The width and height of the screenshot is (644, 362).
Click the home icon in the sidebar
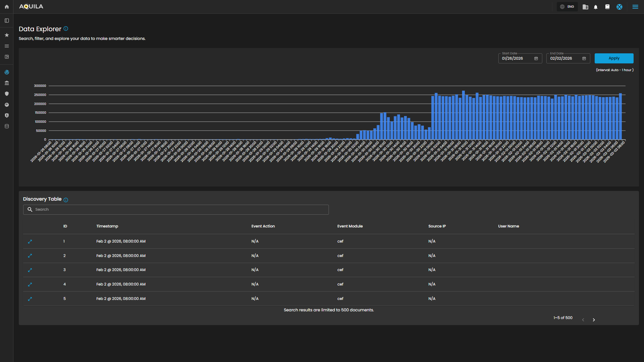coord(7,7)
